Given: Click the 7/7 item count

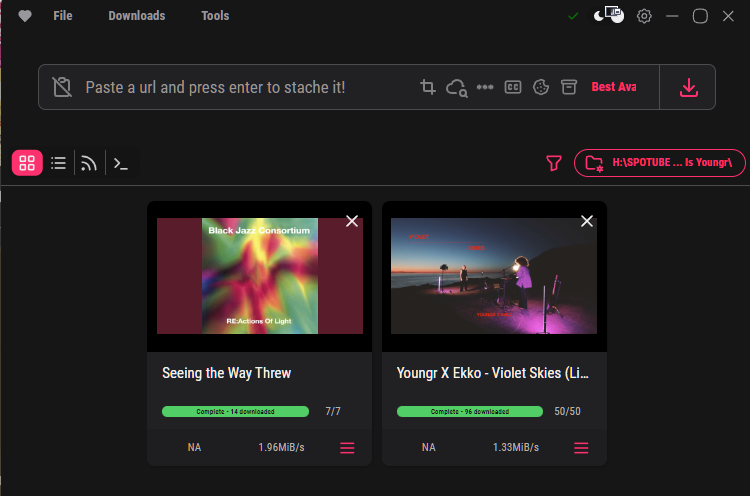Looking at the screenshot, I should 333,411.
